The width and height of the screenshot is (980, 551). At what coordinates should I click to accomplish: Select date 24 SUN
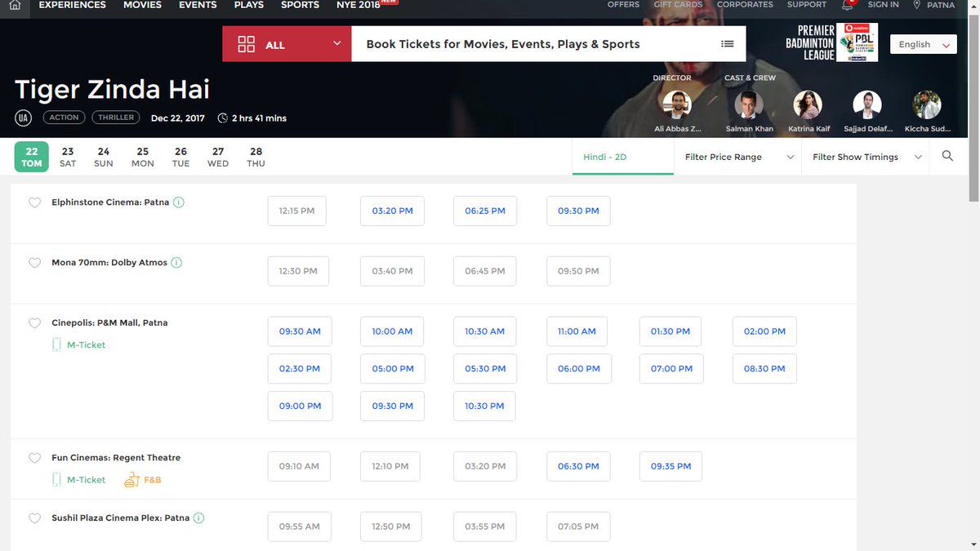[104, 157]
